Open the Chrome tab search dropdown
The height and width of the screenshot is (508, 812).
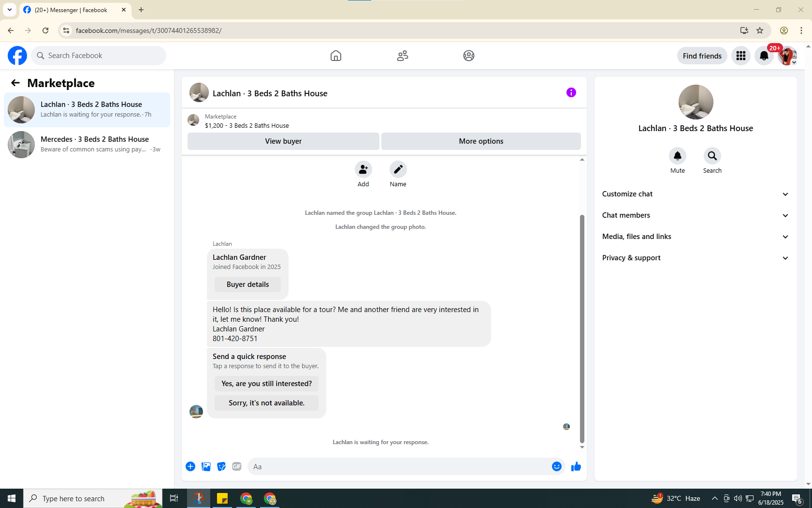(x=10, y=10)
